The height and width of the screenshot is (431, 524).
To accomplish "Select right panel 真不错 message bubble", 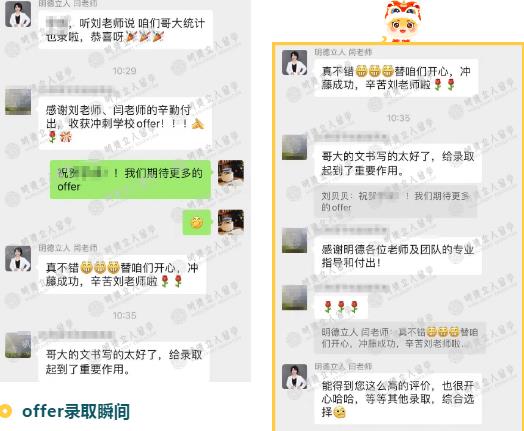I will (x=396, y=78).
